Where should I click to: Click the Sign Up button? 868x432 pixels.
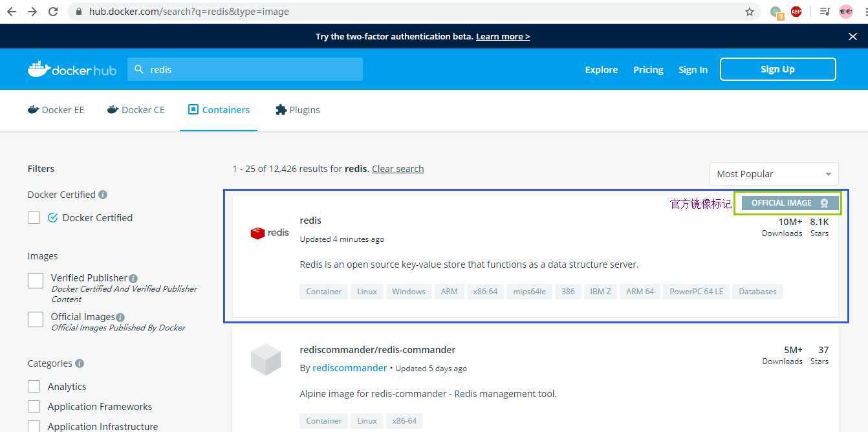click(x=777, y=69)
